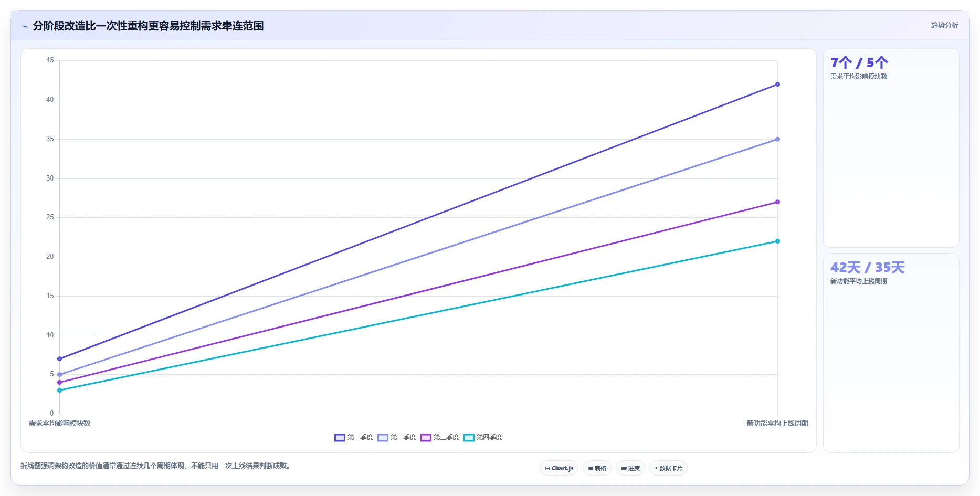Click the y-axis tick label 40

pyautogui.click(x=50, y=100)
